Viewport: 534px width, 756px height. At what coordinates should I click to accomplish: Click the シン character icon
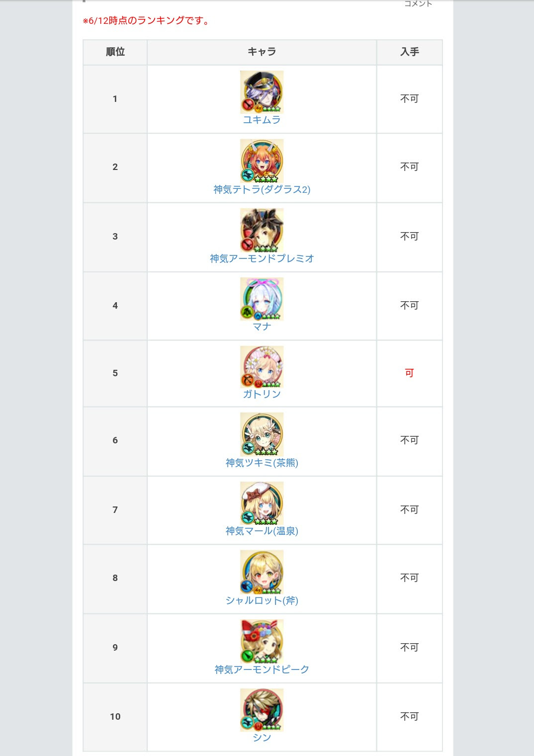[262, 710]
